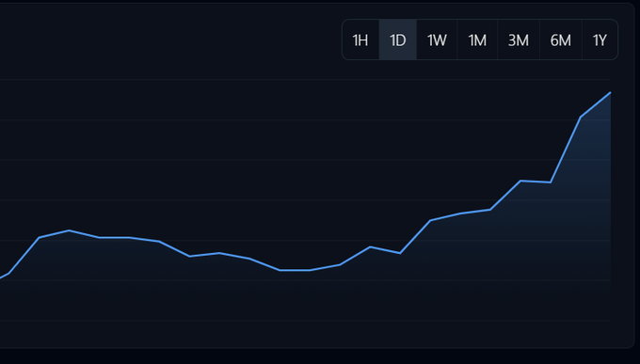Image resolution: width=640 pixels, height=364 pixels.
Task: Select the 1H time range
Action: 360,40
